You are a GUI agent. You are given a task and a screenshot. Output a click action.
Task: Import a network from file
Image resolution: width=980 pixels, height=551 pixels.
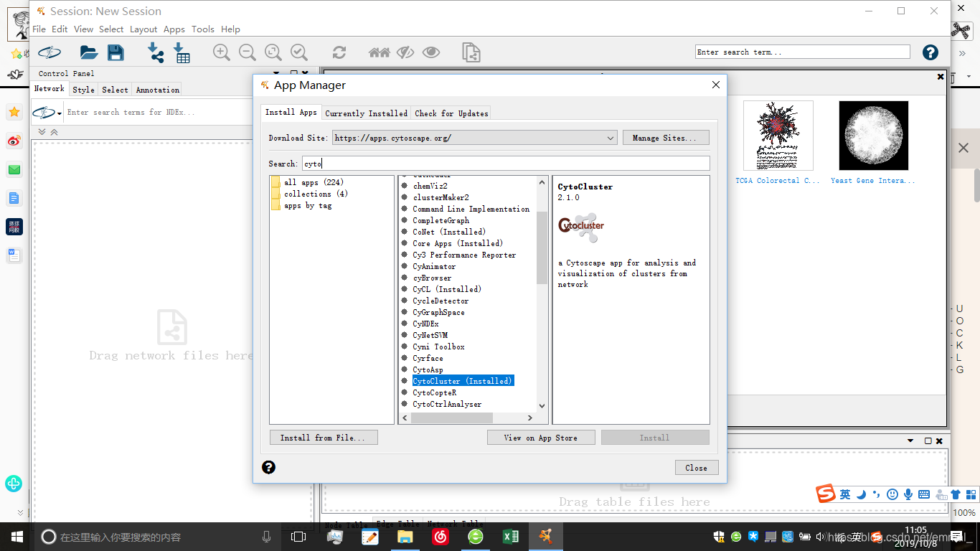[x=155, y=52]
